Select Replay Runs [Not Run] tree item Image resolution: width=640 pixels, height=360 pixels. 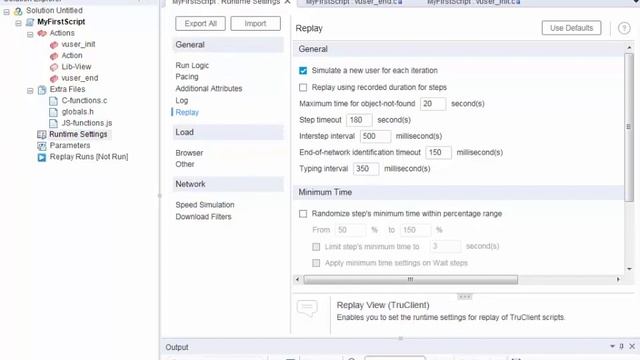(x=89, y=157)
